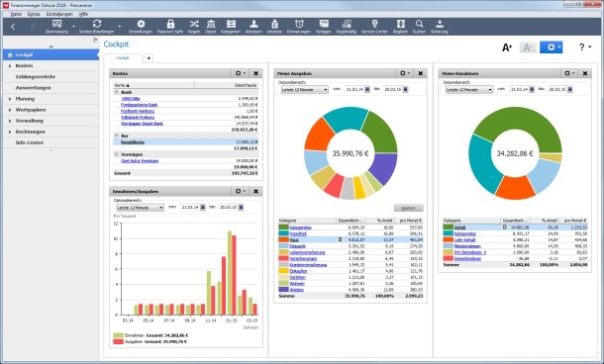
Task: Close the Konten widget
Action: point(255,73)
